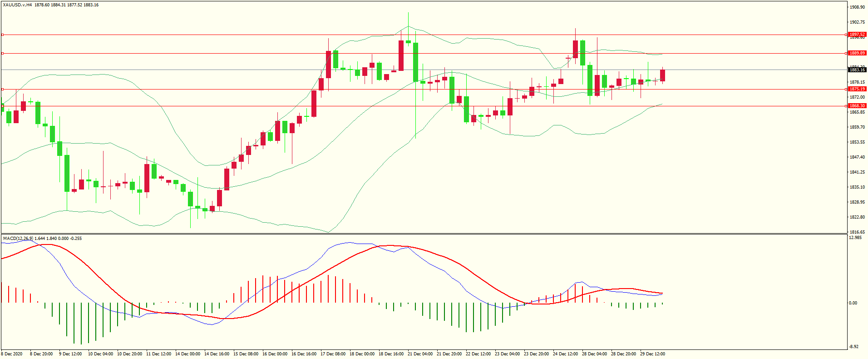Click the 18 Dec 00:00 time label
868x359 pixels.
tap(362, 354)
